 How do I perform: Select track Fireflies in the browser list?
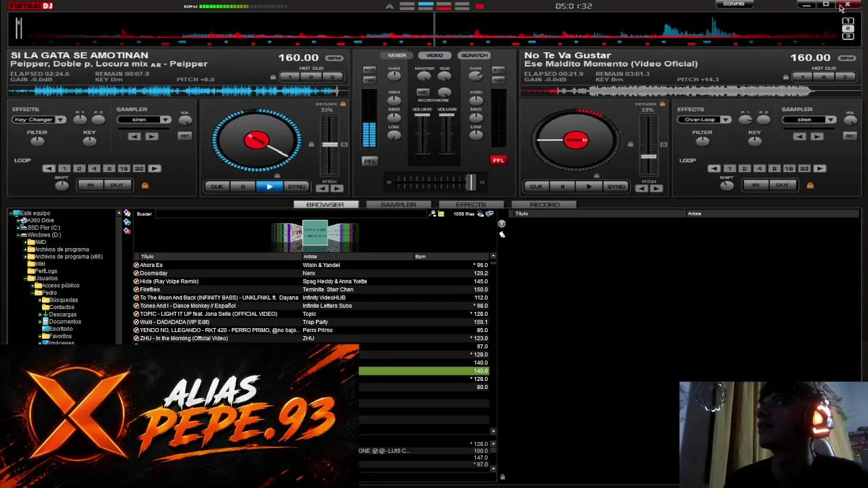pyautogui.click(x=311, y=289)
